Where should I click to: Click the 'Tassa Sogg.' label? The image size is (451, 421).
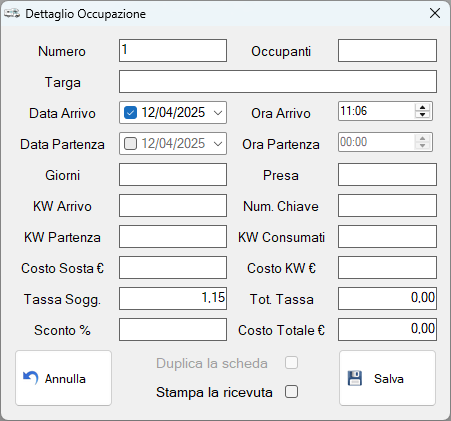coord(62,300)
